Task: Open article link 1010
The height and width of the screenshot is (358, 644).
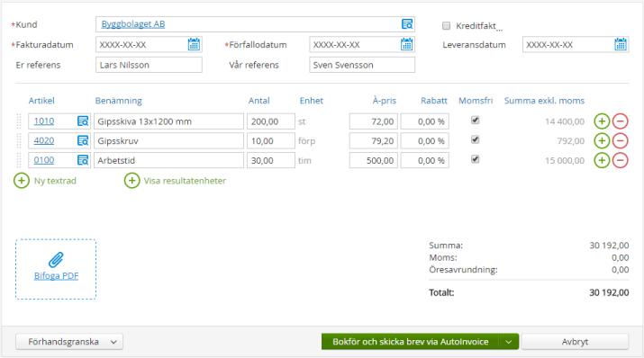Action: (x=44, y=121)
